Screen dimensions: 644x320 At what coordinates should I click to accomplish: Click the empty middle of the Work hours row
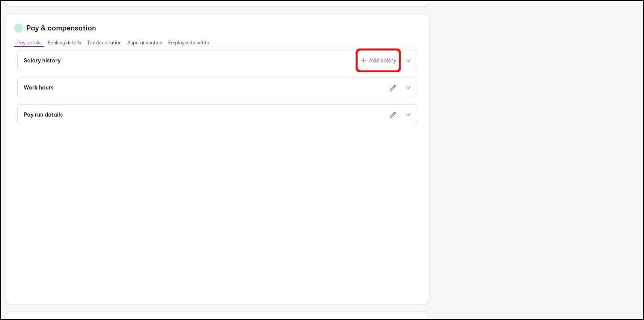(x=207, y=88)
